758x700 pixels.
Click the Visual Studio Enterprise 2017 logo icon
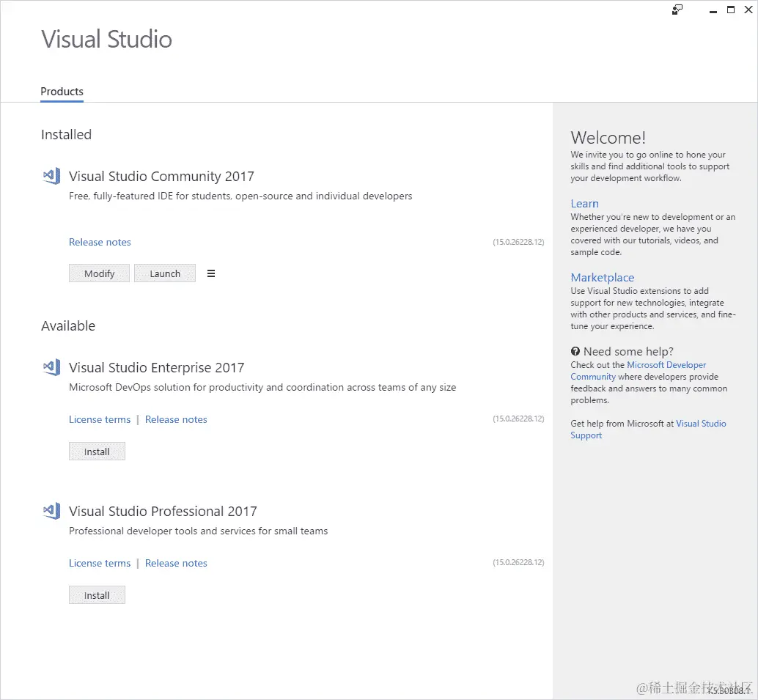[x=52, y=367]
